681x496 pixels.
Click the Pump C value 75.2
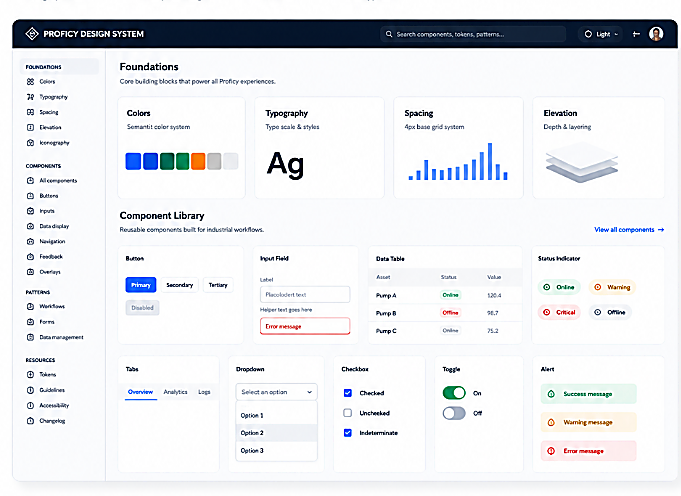click(x=493, y=331)
